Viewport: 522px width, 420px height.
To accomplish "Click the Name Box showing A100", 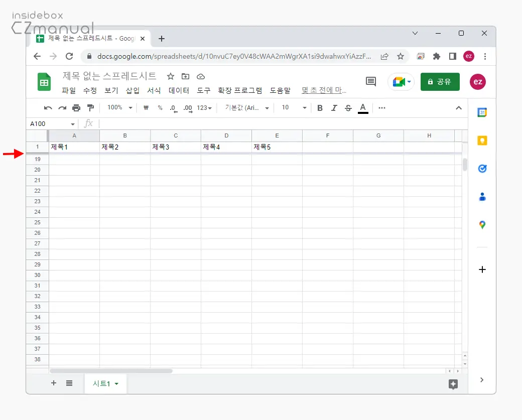I will (48, 123).
